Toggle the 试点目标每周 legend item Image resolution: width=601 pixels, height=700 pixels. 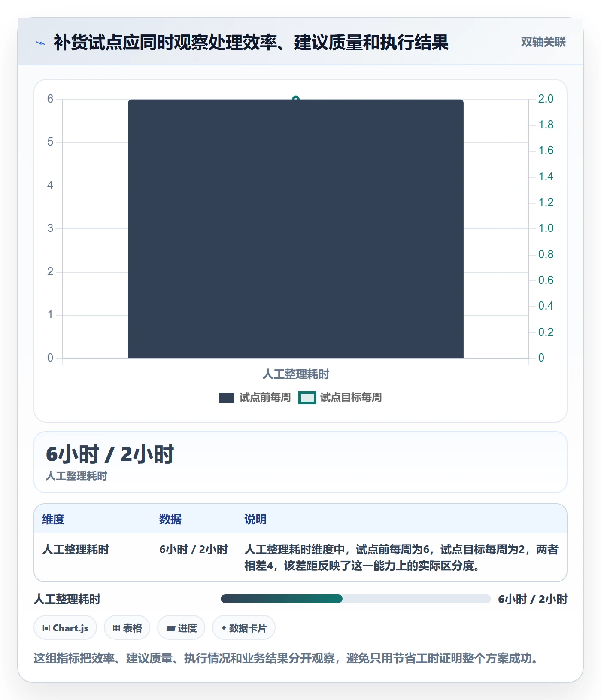click(340, 397)
